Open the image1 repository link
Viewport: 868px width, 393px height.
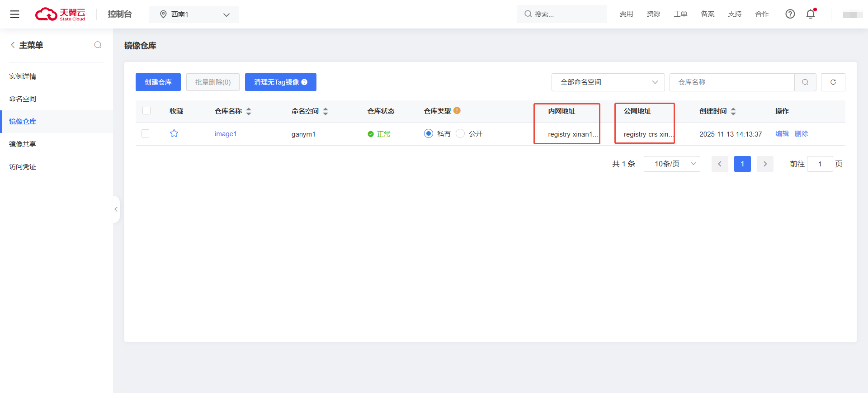point(226,134)
